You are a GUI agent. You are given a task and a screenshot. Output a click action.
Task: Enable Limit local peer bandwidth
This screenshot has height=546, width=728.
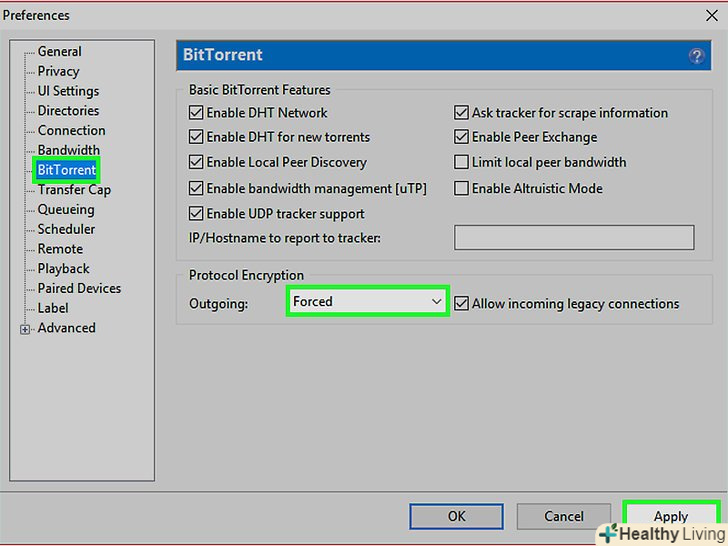tap(461, 162)
